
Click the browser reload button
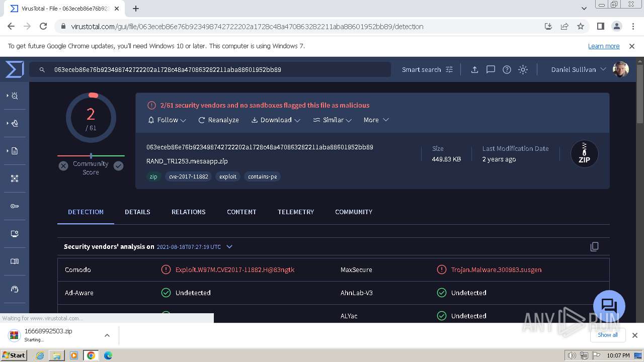pos(43,26)
